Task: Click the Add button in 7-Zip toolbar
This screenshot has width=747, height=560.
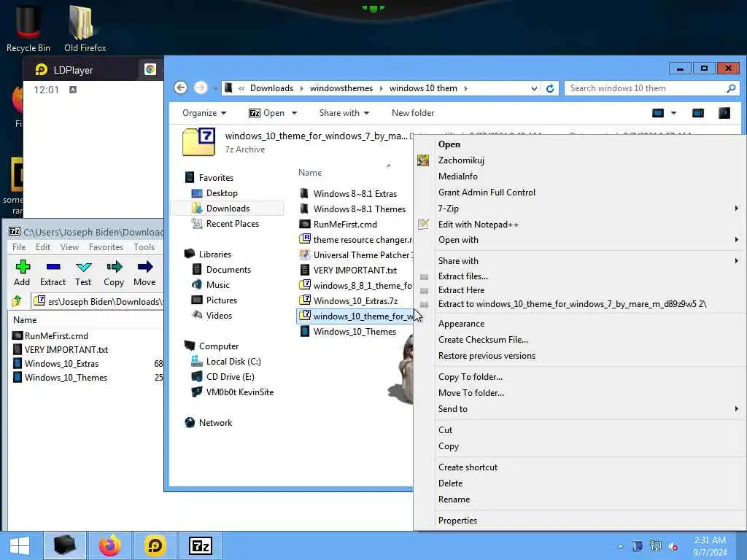Action: (x=22, y=273)
